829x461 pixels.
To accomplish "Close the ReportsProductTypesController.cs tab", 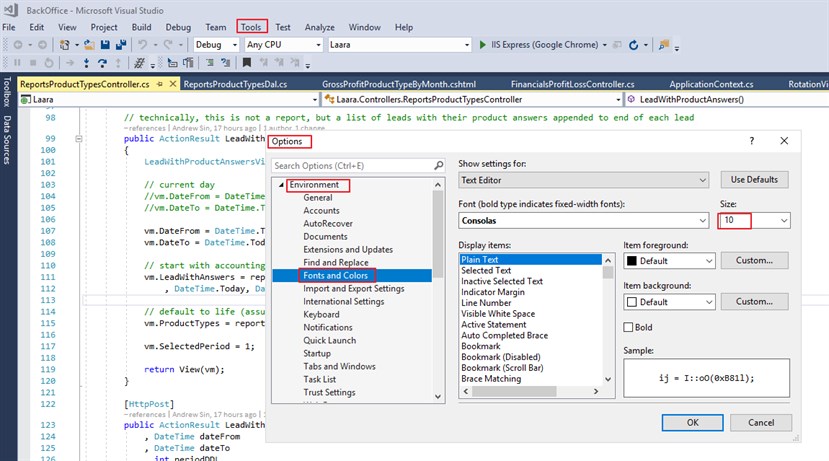I will 172,84.
